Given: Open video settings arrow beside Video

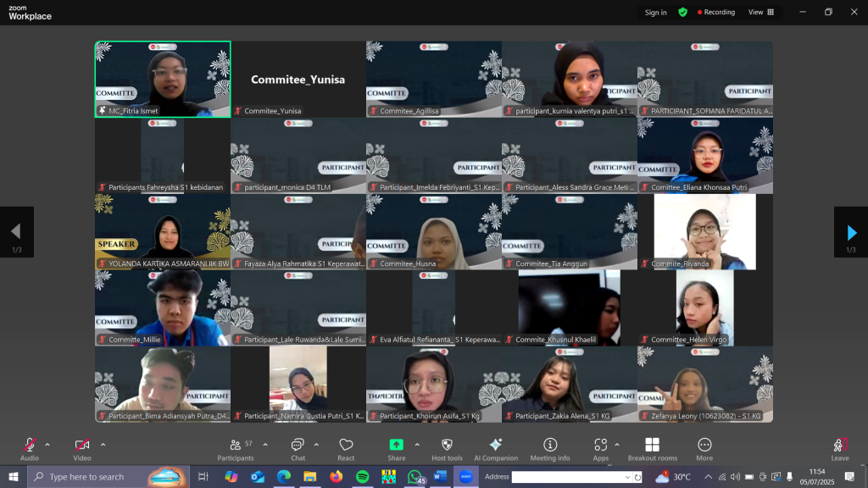Looking at the screenshot, I should (x=103, y=444).
